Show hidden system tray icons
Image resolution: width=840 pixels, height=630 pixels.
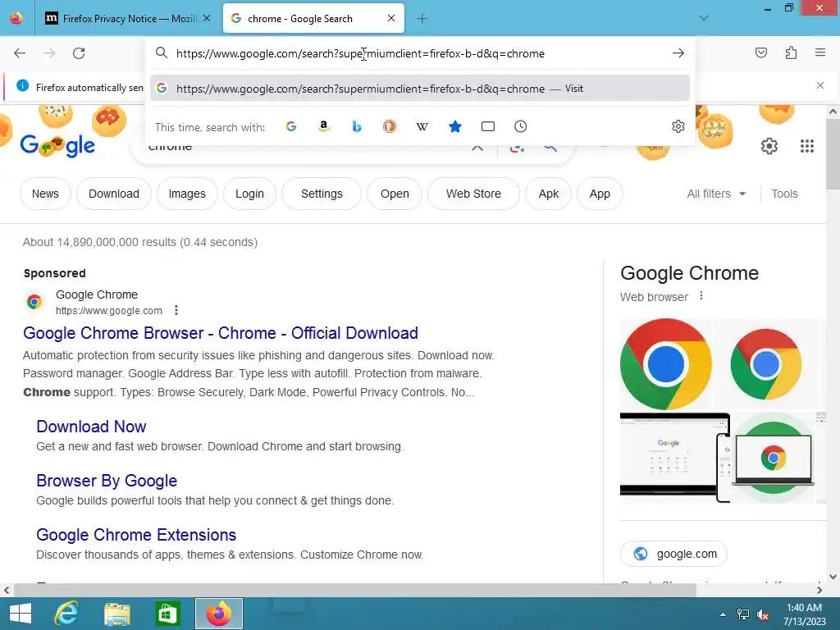724,614
